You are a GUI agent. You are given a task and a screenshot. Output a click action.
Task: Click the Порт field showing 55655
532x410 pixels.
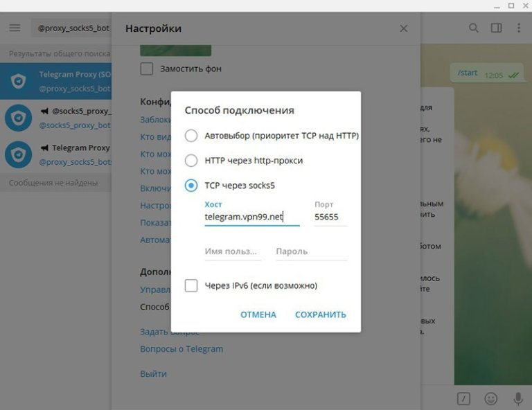pyautogui.click(x=330, y=217)
